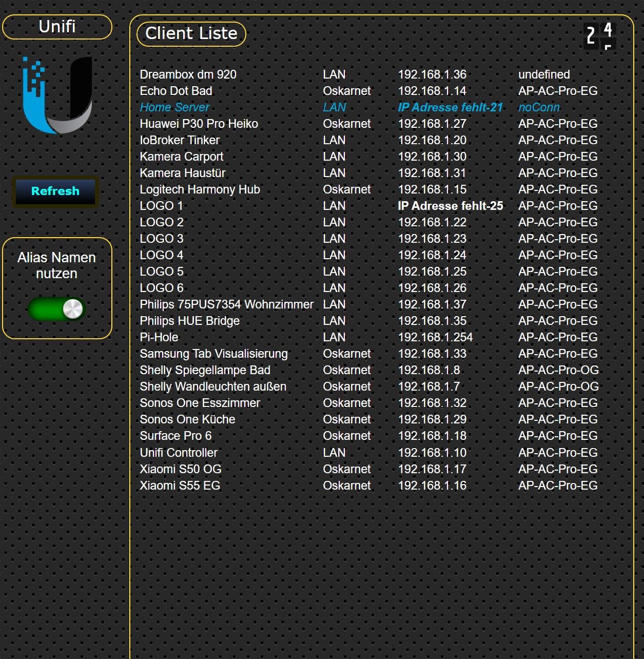The width and height of the screenshot is (644, 659).
Task: Select the LOGO 1 client
Action: pos(161,206)
